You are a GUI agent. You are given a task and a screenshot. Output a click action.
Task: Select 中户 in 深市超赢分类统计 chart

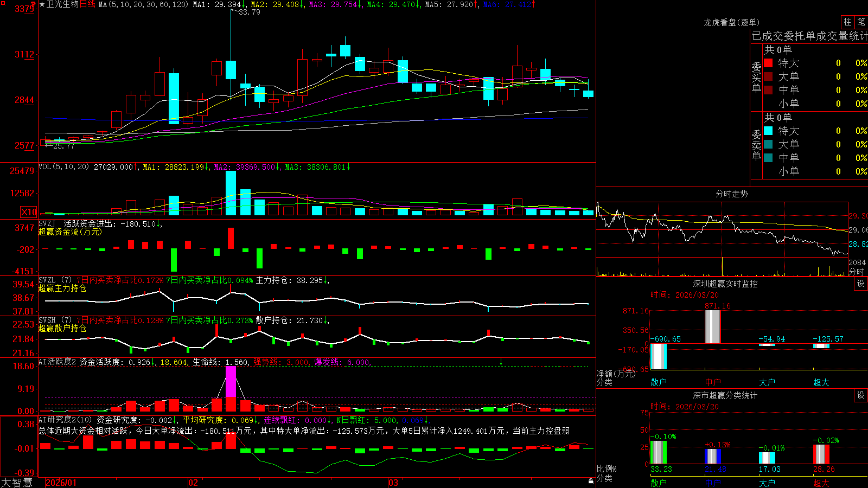coord(713,483)
